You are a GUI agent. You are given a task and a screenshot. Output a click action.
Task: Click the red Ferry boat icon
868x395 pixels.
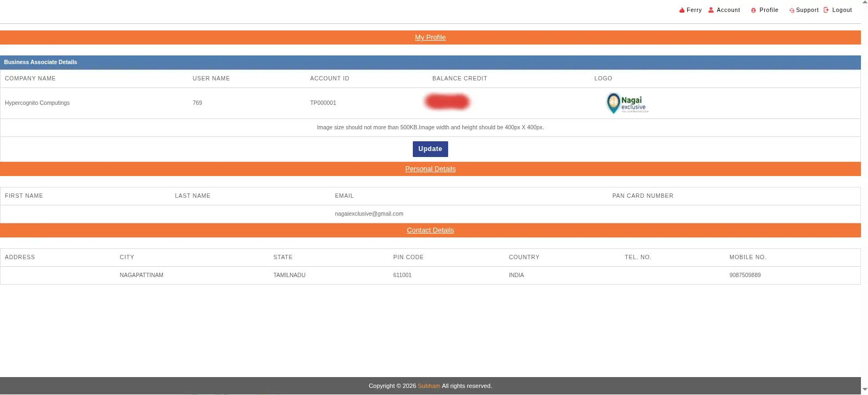click(x=682, y=10)
